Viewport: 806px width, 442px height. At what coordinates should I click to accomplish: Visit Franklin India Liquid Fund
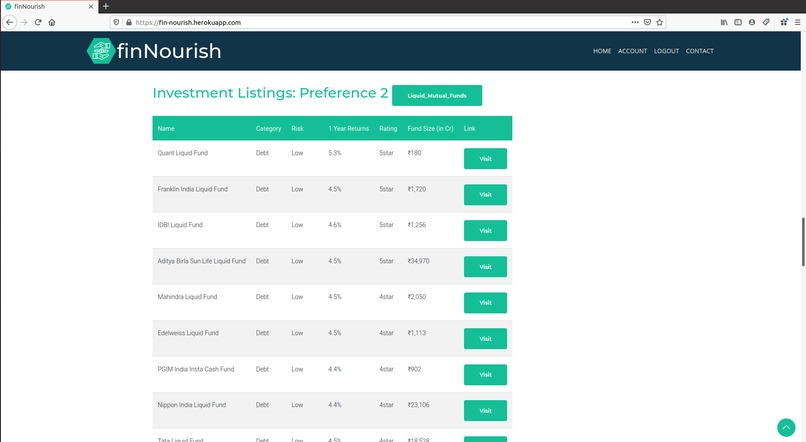coord(485,195)
